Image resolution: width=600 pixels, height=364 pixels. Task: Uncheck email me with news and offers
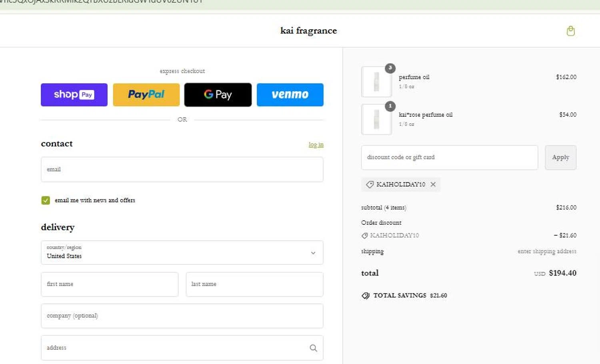pyautogui.click(x=46, y=200)
